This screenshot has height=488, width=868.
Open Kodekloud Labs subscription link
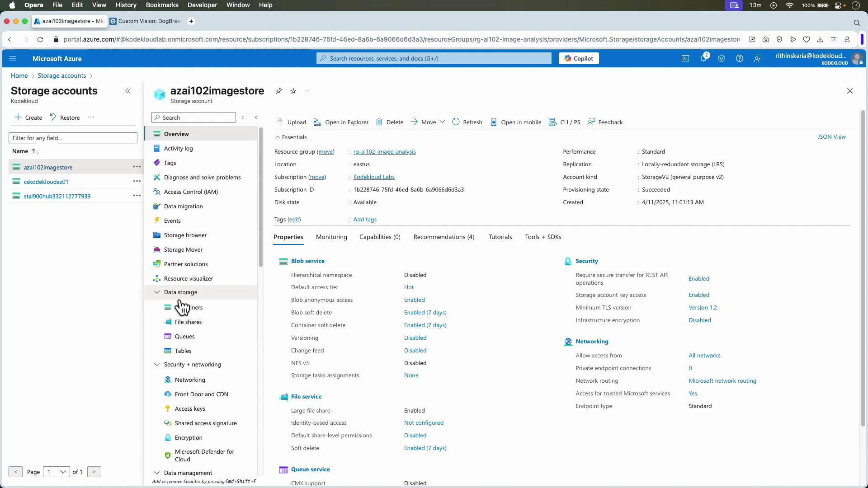tap(374, 177)
